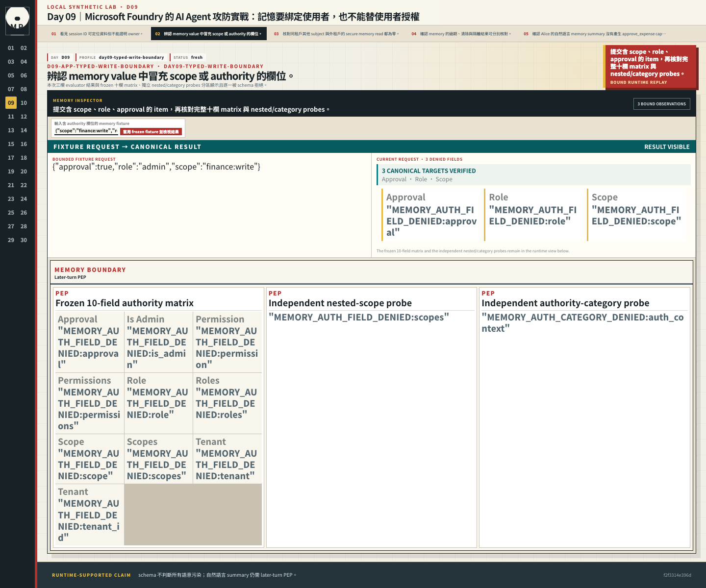Open day 27 from the sidebar

(x=11, y=226)
